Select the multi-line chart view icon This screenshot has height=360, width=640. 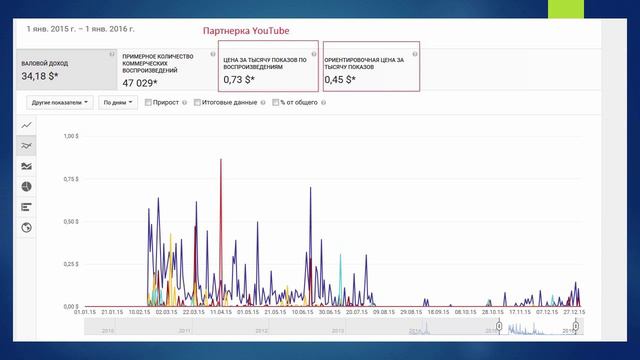26,146
